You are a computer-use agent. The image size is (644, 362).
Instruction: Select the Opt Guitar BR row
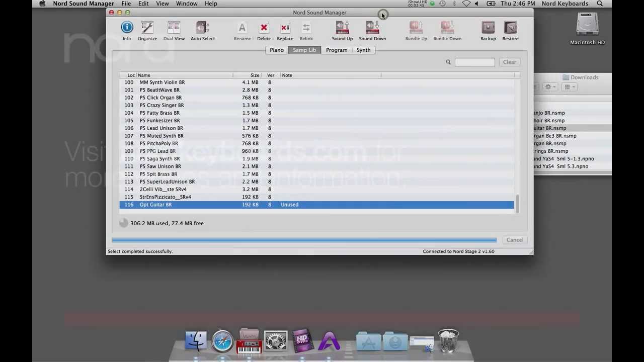(x=316, y=205)
